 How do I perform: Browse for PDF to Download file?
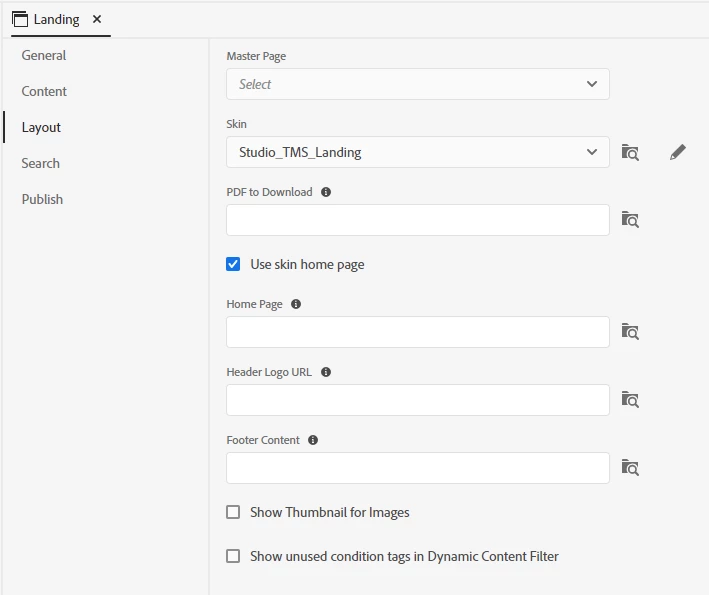(630, 220)
